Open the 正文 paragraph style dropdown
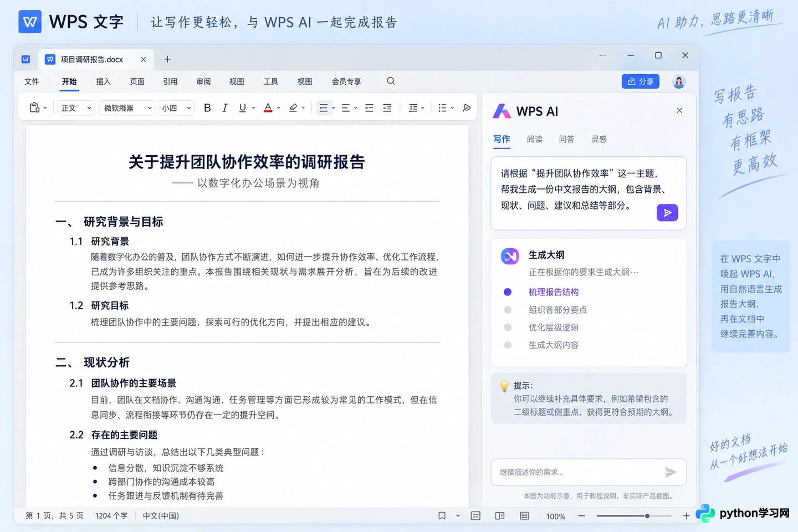The height and width of the screenshot is (532, 798). pyautogui.click(x=76, y=108)
